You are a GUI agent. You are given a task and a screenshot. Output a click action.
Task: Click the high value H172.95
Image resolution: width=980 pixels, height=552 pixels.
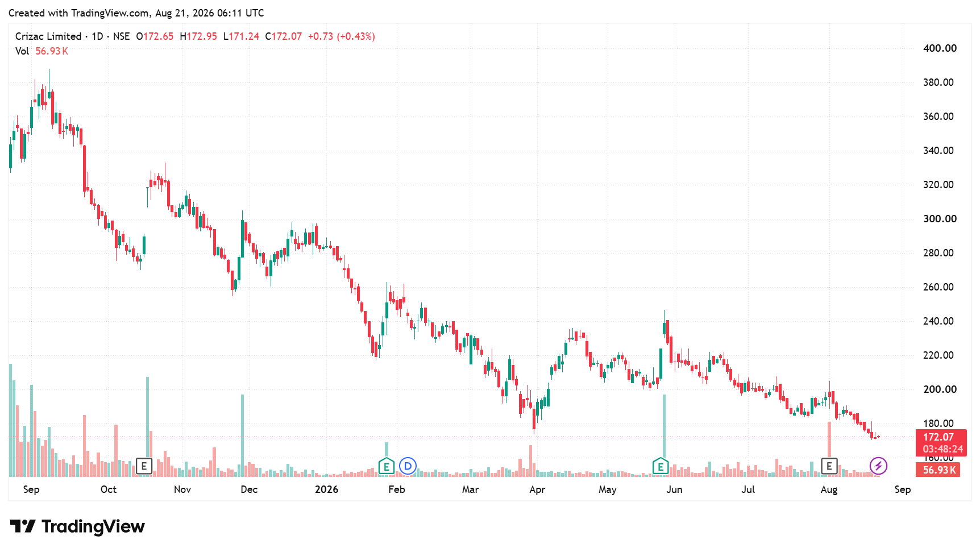point(198,36)
